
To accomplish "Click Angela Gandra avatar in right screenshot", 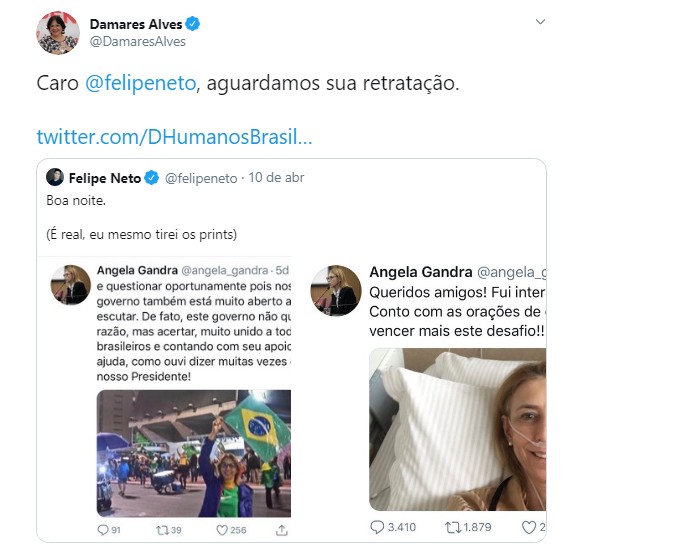I will (336, 291).
